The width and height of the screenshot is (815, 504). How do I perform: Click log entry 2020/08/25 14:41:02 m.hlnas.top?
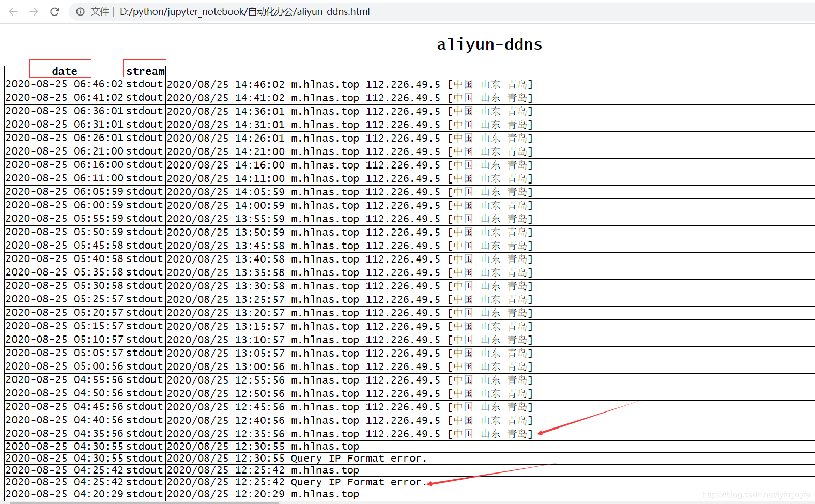coord(349,98)
